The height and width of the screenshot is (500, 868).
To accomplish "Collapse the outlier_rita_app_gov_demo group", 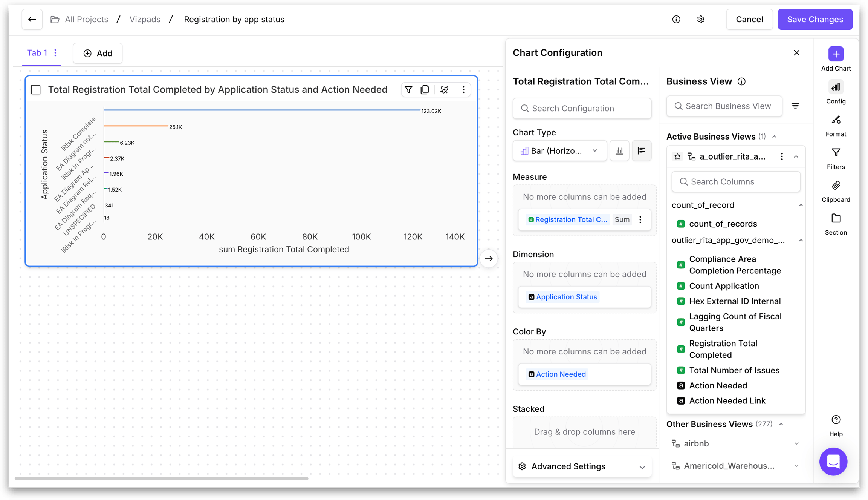I will pos(801,240).
